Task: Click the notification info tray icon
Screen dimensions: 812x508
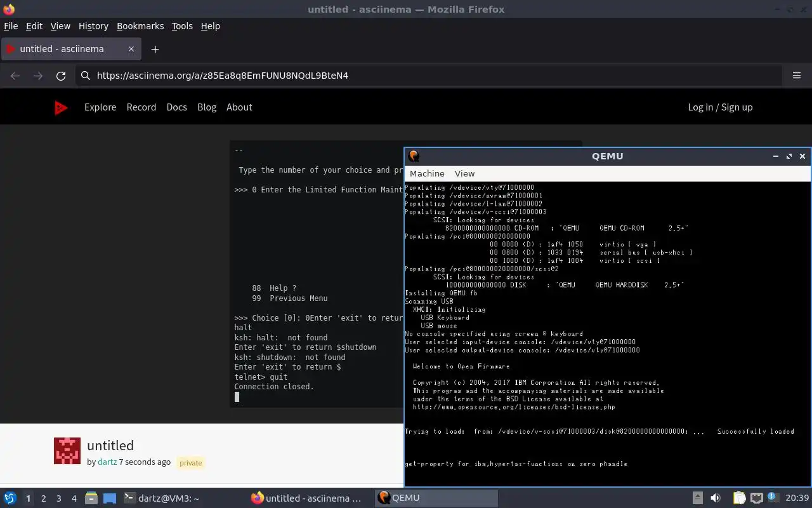Action: click(x=773, y=497)
